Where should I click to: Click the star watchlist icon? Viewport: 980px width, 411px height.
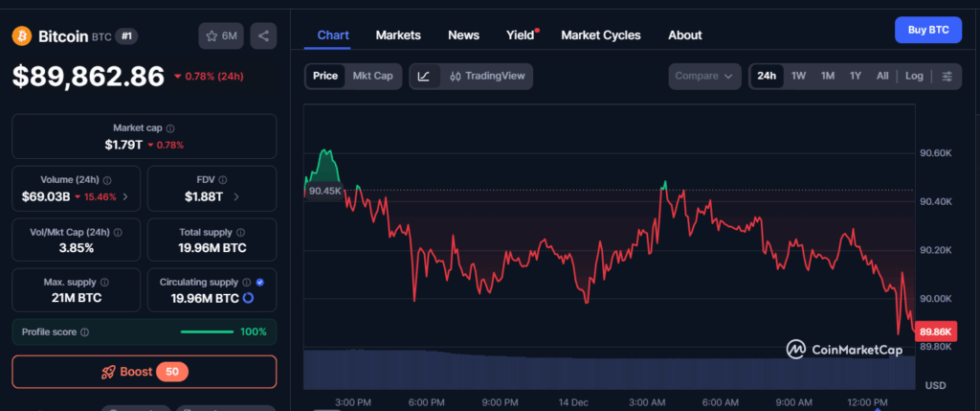212,36
